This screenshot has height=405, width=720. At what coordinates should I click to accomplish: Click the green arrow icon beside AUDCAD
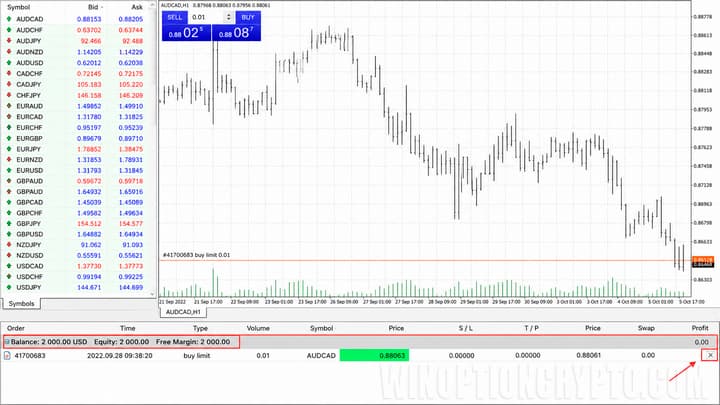9,19
